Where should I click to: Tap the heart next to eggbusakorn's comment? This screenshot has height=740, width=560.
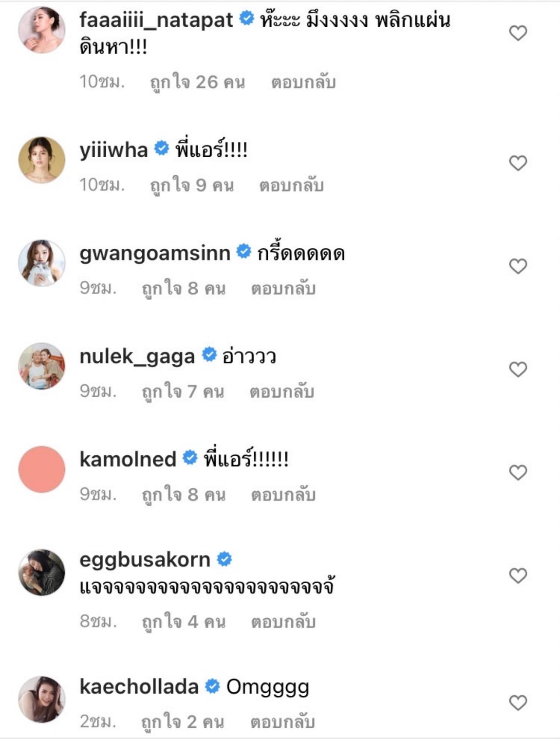[x=518, y=576]
